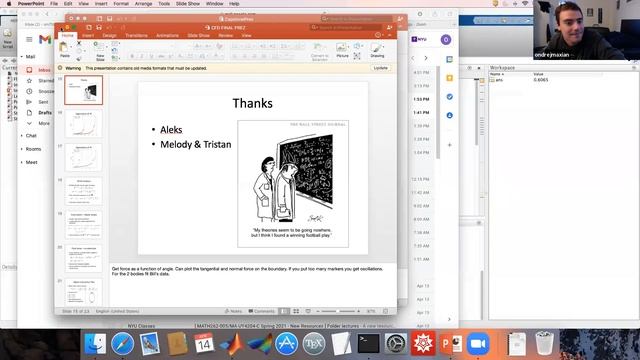
Task: Expand the Rooms section in Gmail
Action: tap(22, 149)
